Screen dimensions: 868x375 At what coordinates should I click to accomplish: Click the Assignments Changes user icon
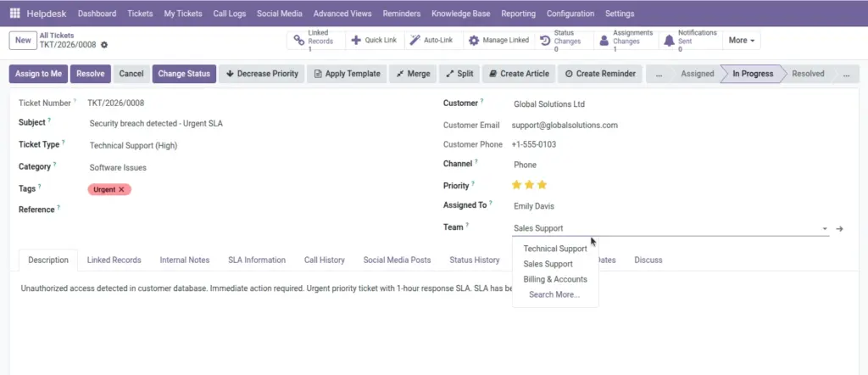tap(604, 41)
